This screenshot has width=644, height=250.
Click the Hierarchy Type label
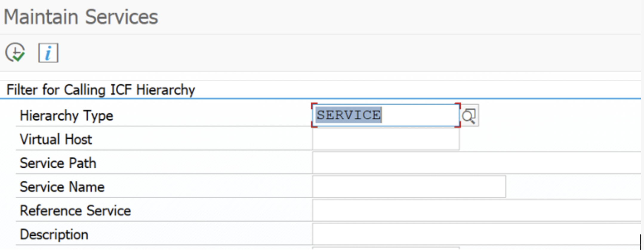(67, 116)
